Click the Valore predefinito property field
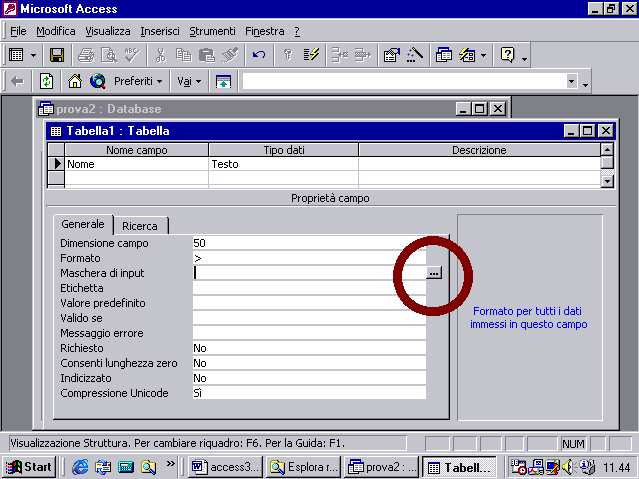Viewport: 639px width, 479px height. pyautogui.click(x=309, y=303)
